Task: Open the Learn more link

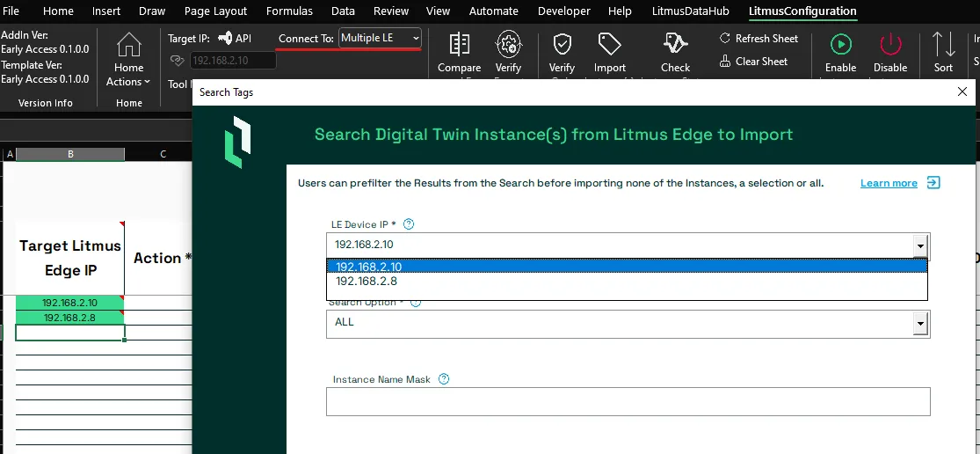Action: 889,183
